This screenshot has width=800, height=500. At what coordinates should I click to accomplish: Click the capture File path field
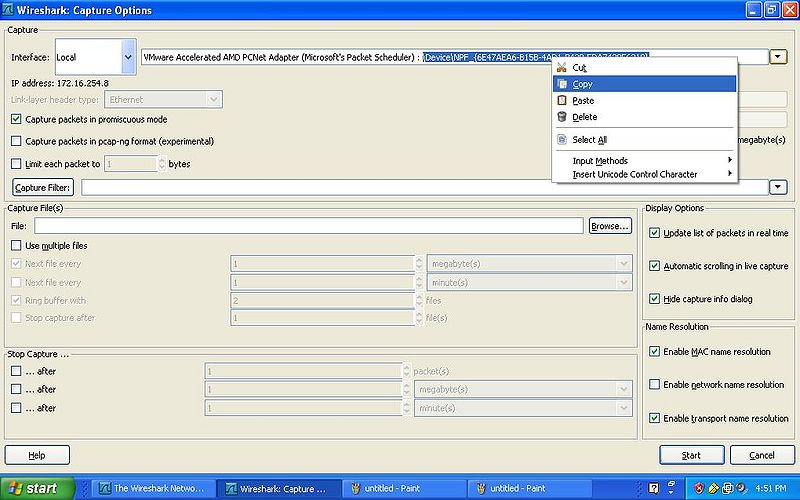pos(309,226)
